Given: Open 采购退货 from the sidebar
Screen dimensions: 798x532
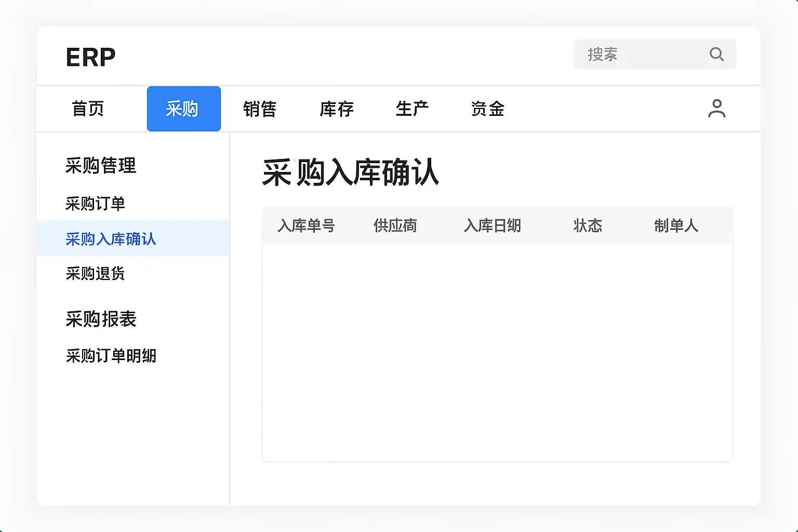Looking at the screenshot, I should pyautogui.click(x=96, y=273).
